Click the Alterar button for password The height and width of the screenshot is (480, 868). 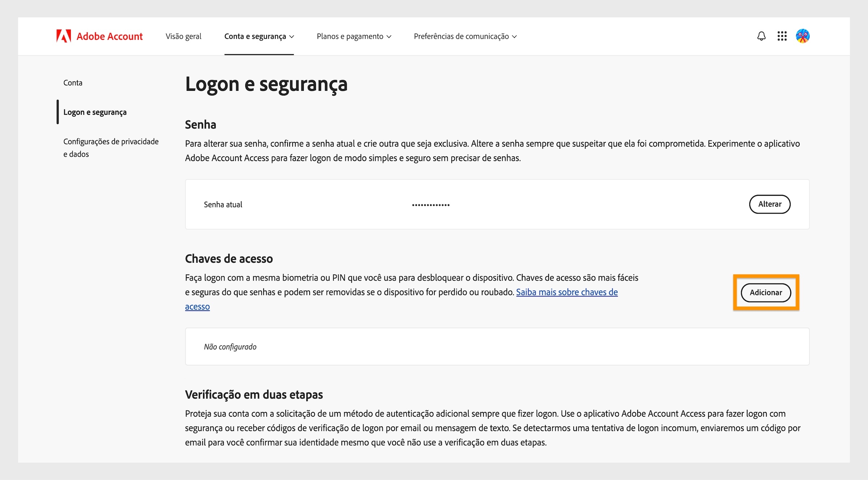click(770, 204)
